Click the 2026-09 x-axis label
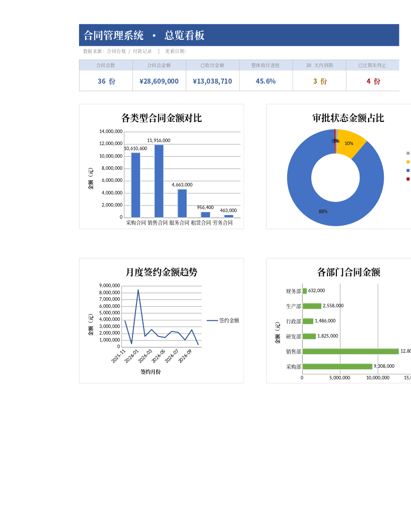This screenshot has height=532, width=411. pos(185,356)
